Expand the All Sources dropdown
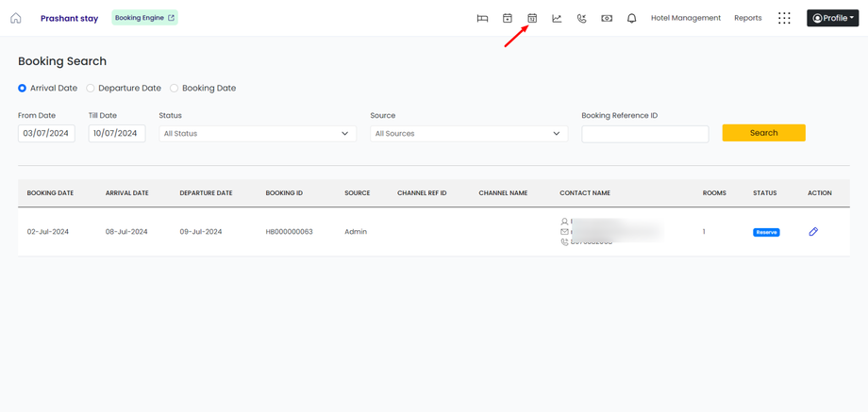 [468, 134]
